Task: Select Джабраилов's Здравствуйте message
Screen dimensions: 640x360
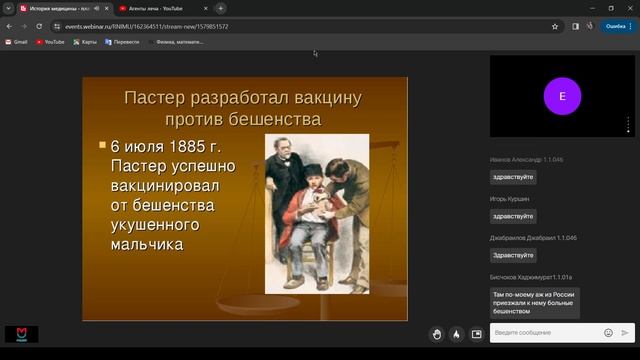Action: click(513, 256)
